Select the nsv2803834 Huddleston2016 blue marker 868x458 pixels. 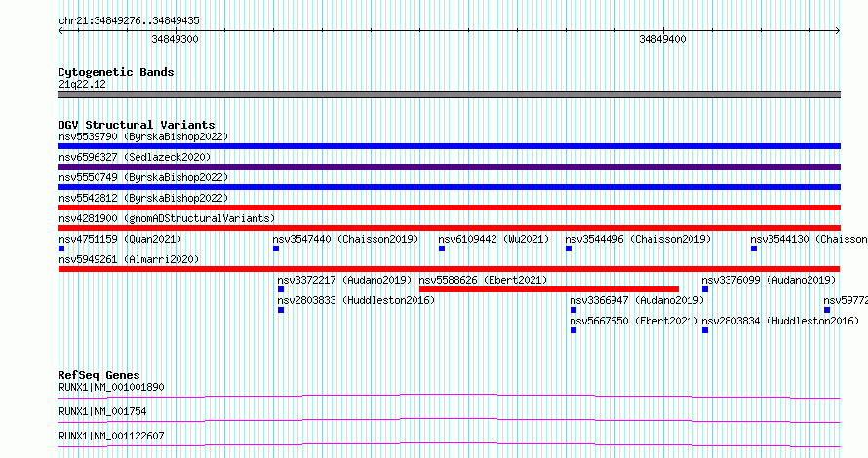(x=705, y=330)
